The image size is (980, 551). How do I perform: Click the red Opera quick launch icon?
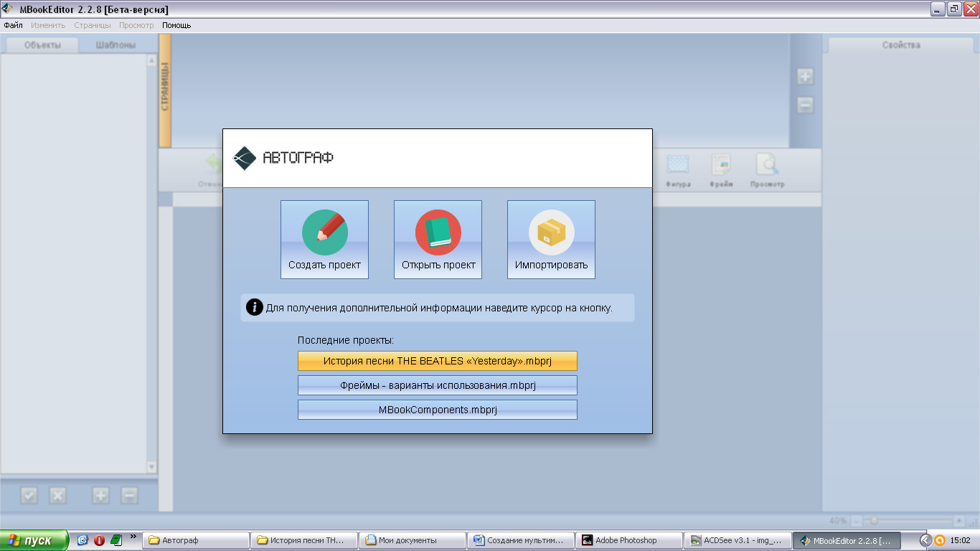(100, 540)
